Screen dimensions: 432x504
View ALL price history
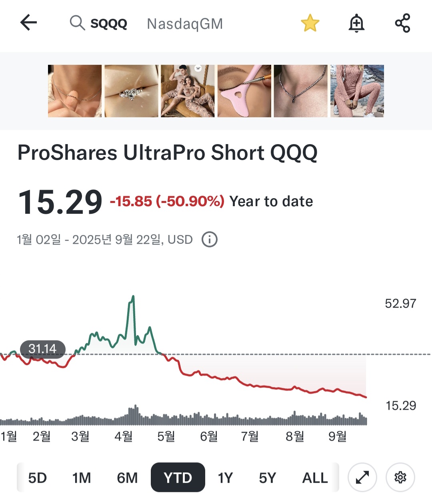click(315, 478)
